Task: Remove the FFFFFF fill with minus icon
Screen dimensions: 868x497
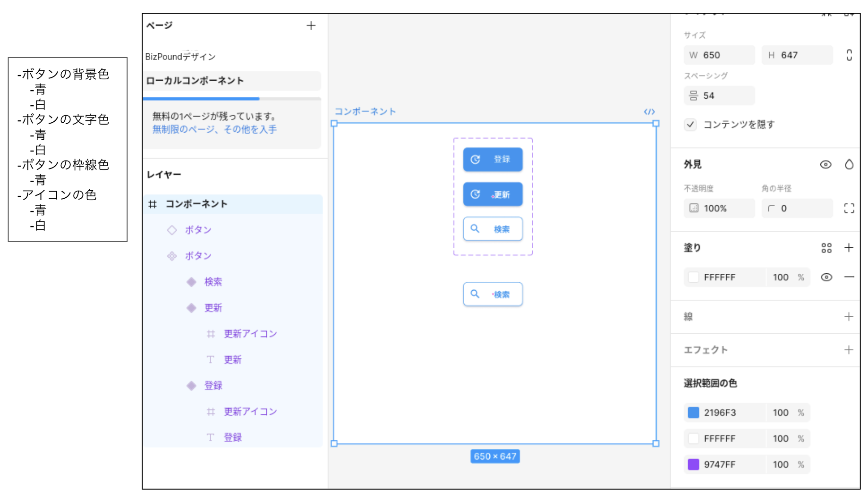Action: (x=849, y=277)
